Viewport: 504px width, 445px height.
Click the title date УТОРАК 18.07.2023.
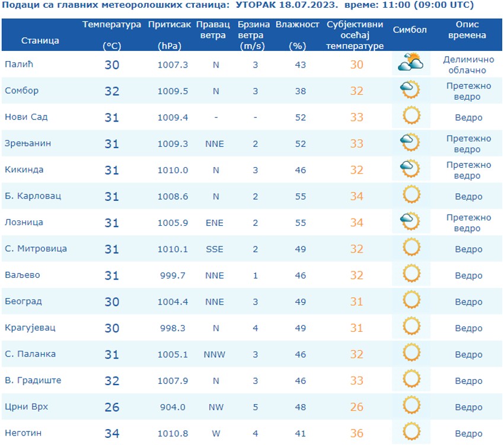(287, 5)
